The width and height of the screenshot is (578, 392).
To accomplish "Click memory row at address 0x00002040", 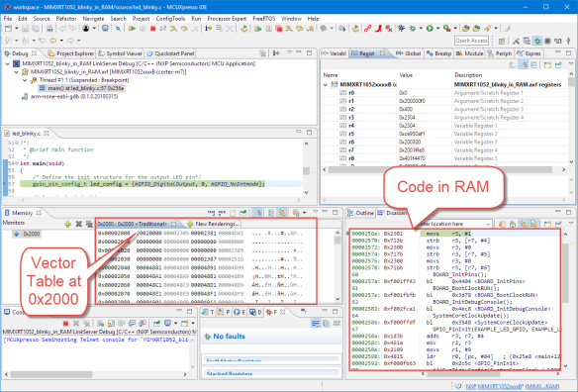I will [200, 267].
